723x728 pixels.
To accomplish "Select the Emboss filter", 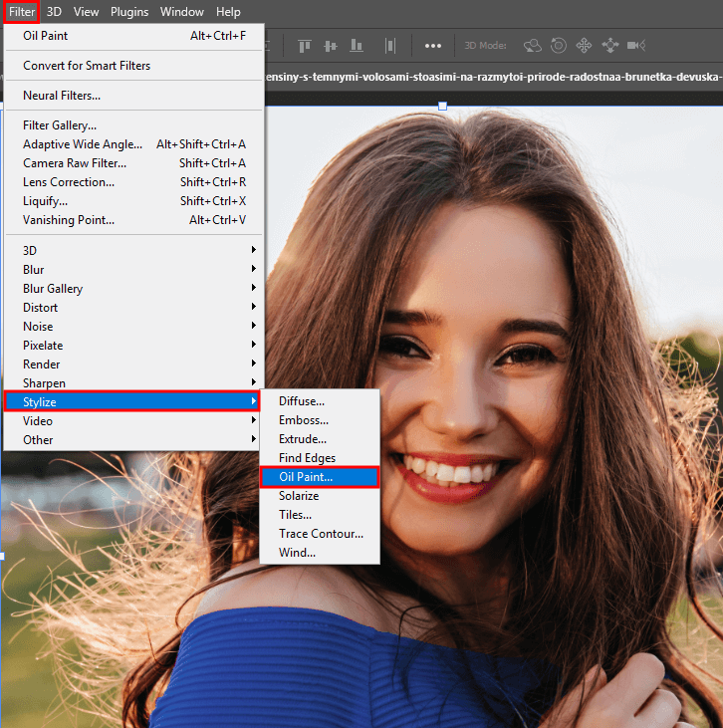I will pyautogui.click(x=320, y=420).
